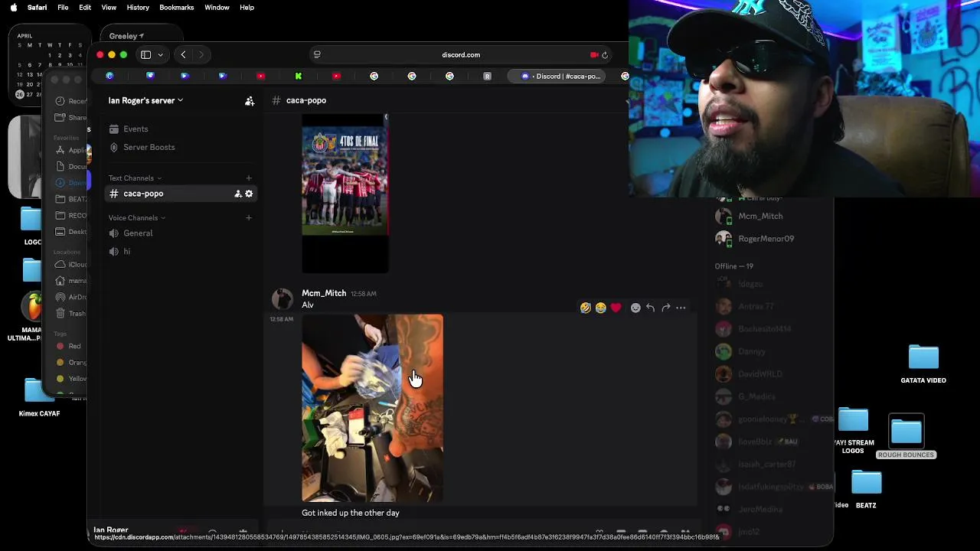Reply to Mcm_Mitch's message
The image size is (980, 551).
point(650,308)
